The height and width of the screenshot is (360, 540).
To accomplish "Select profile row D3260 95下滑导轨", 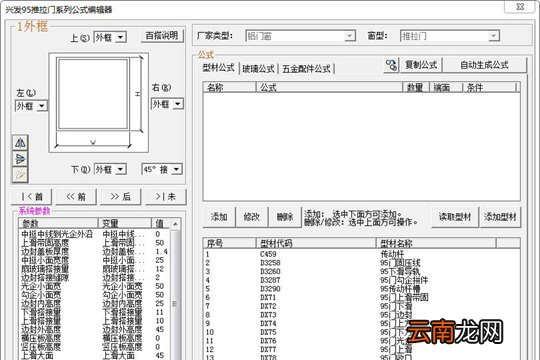I will pyautogui.click(x=361, y=271).
